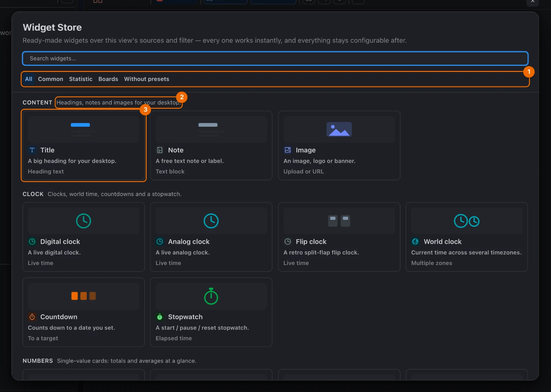Click the Note widget preview thumbnail
Screen dimensions: 551x392
(211, 129)
